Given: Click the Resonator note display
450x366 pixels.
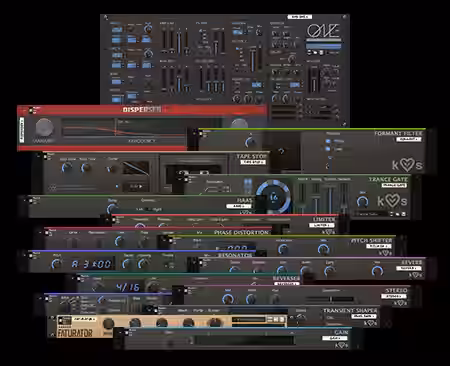Looking at the screenshot, I should [92, 264].
